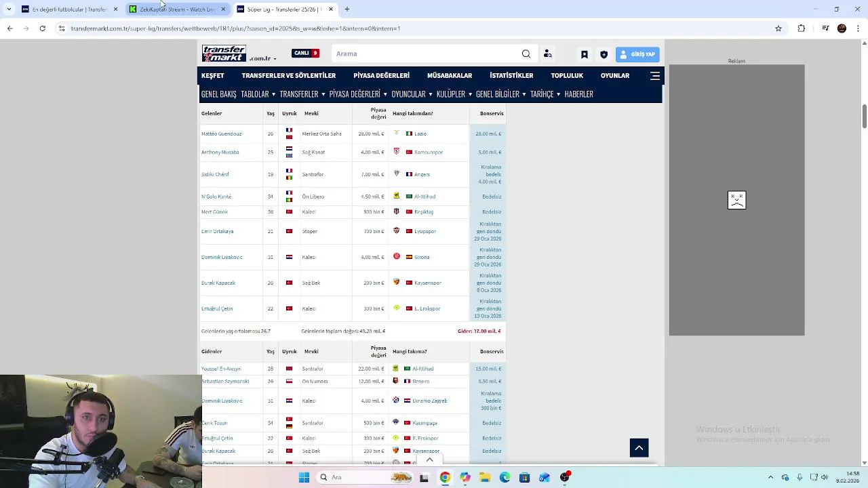Open the KEŞFET menu
Viewport: 868px width, 488px height.
[212, 76]
